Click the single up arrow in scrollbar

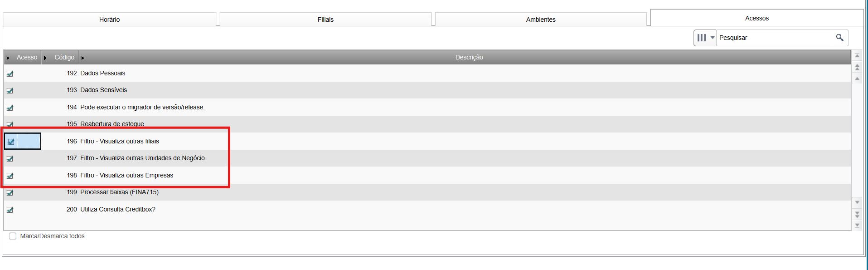857,79
